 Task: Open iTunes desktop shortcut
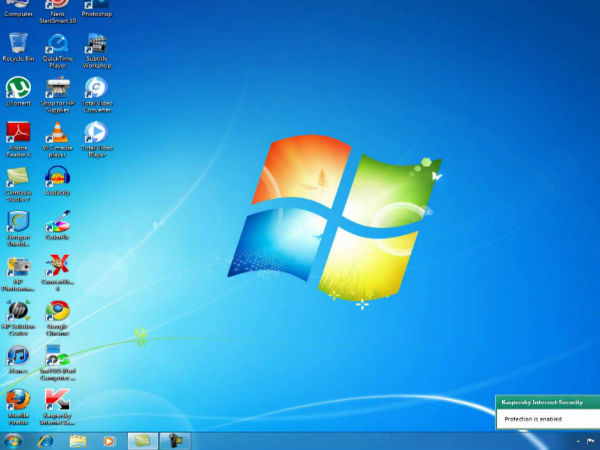(18, 359)
